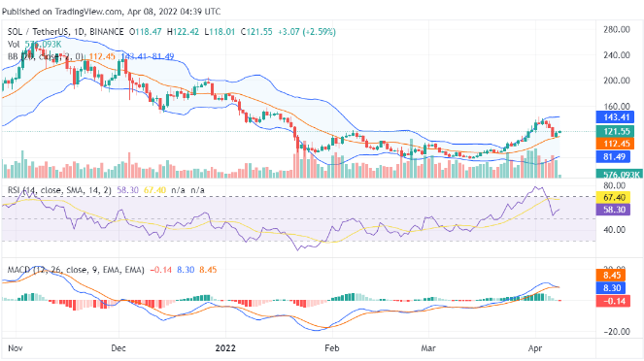The height and width of the screenshot is (361, 644).
Task: Click the BB basis value 112.45 in legend
Action: (x=102, y=56)
